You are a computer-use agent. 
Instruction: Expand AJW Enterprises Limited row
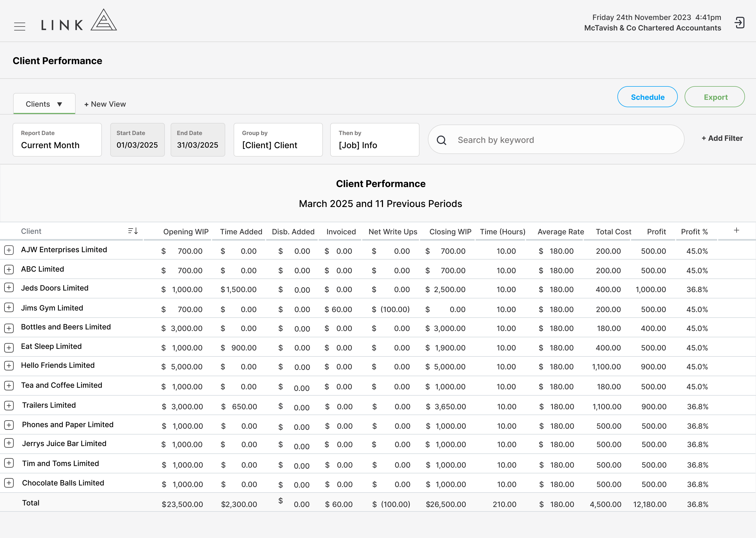click(9, 250)
